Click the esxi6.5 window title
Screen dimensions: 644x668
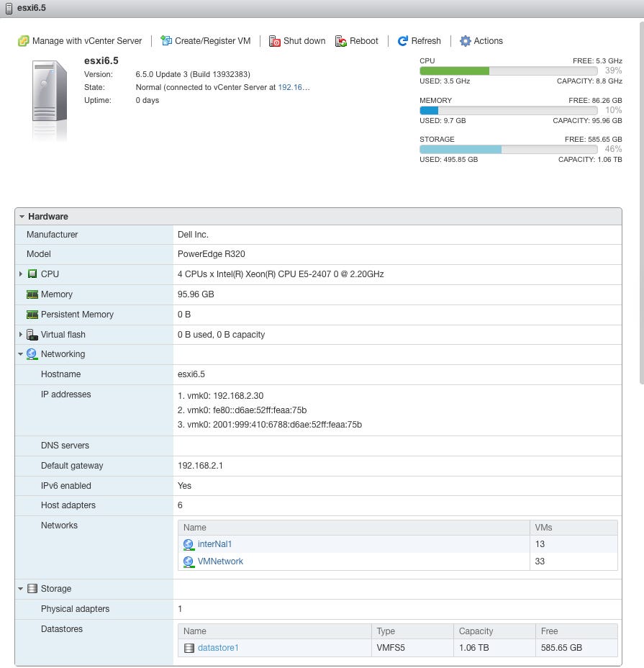(32, 8)
